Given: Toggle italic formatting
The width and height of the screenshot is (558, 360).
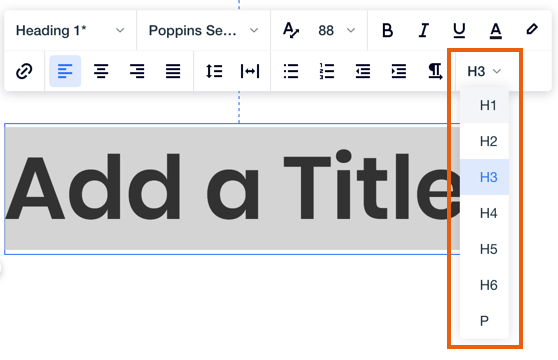Looking at the screenshot, I should tap(423, 30).
